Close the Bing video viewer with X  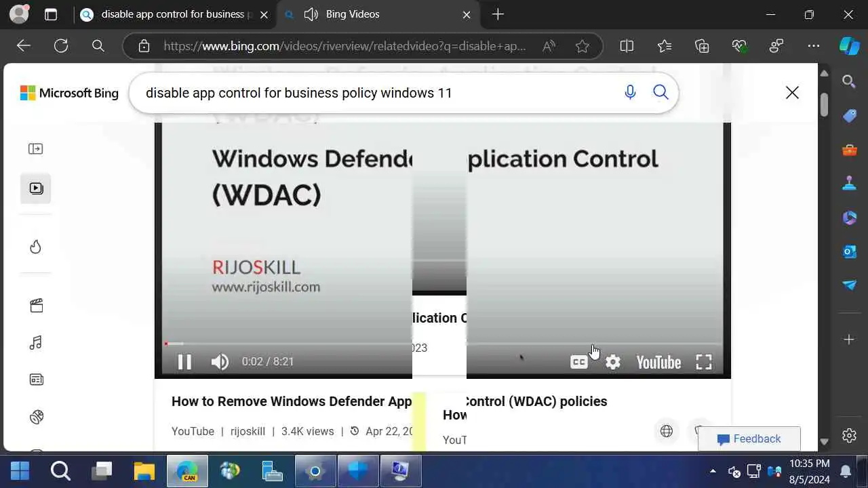click(792, 93)
